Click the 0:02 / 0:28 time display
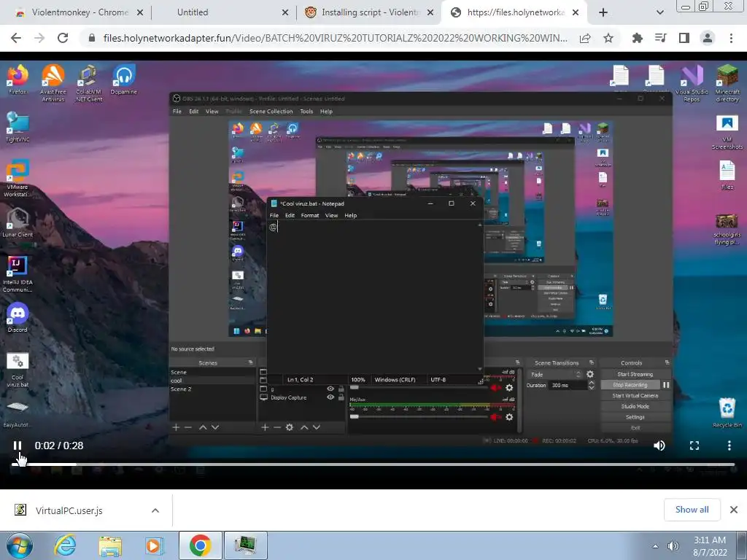 click(59, 446)
